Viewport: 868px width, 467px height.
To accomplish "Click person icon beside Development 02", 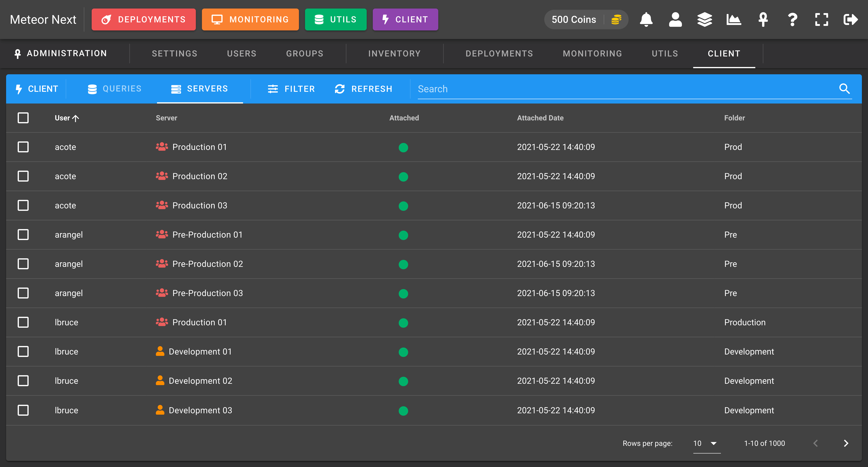I will (x=160, y=381).
